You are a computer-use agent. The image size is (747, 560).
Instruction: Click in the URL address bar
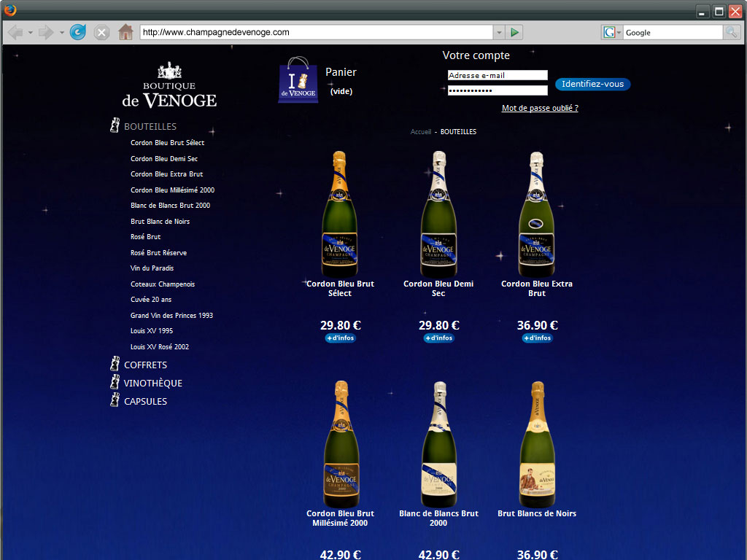point(317,32)
